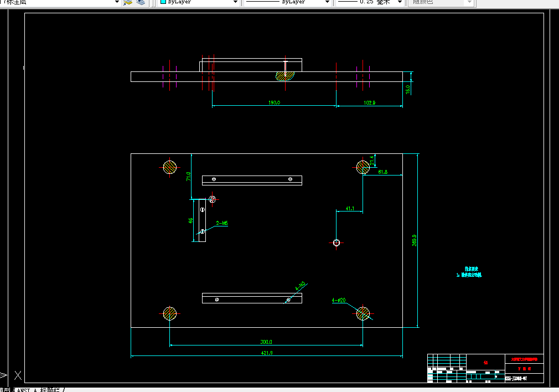This screenshot has width=559, height=392.
Task: Select the 41.1 dimension text
Action: (350, 208)
